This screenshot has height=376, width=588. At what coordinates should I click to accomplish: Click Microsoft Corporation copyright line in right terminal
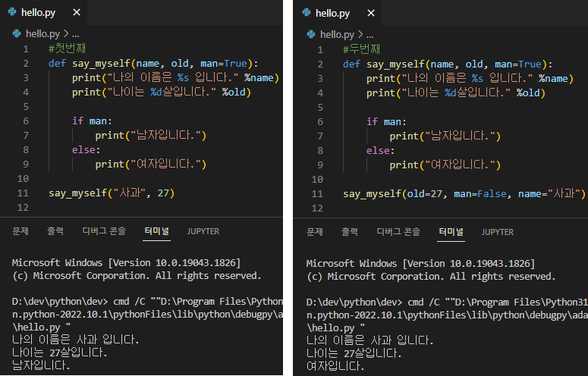(431, 277)
